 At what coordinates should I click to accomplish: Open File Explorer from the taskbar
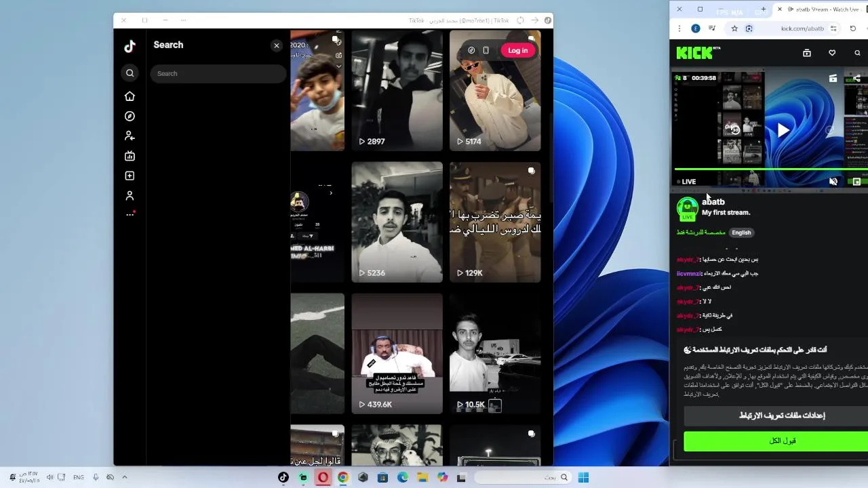tap(422, 477)
